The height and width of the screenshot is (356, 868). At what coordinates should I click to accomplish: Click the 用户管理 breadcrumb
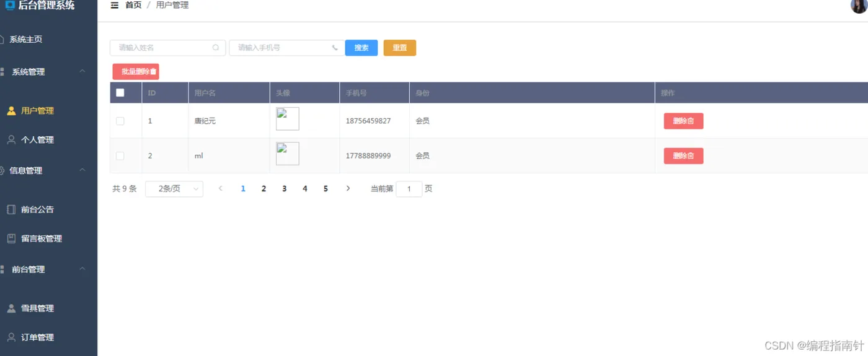coord(172,5)
